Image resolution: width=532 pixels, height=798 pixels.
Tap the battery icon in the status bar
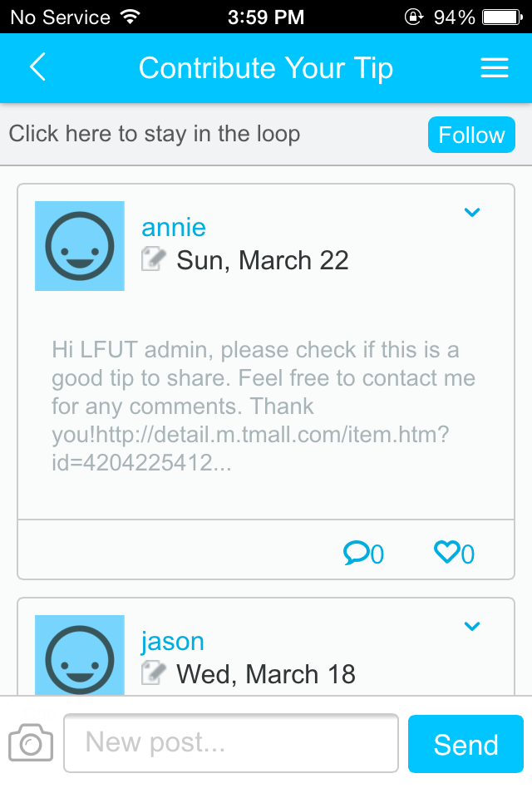501,17
